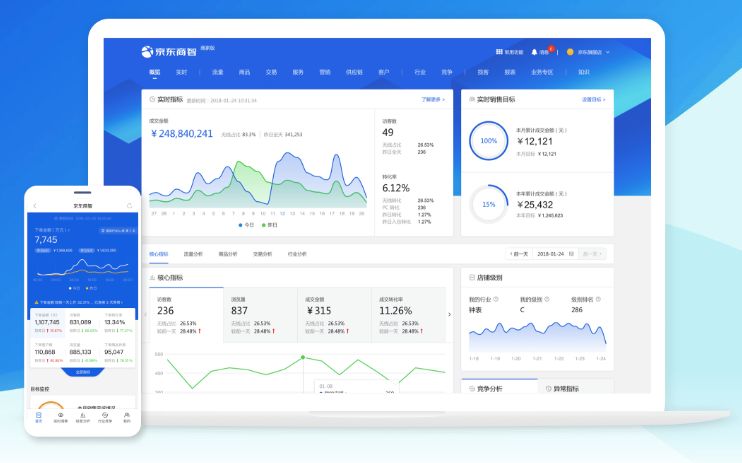Click right chevron to show more metrics
This screenshot has width=742, height=463.
pos(449,314)
